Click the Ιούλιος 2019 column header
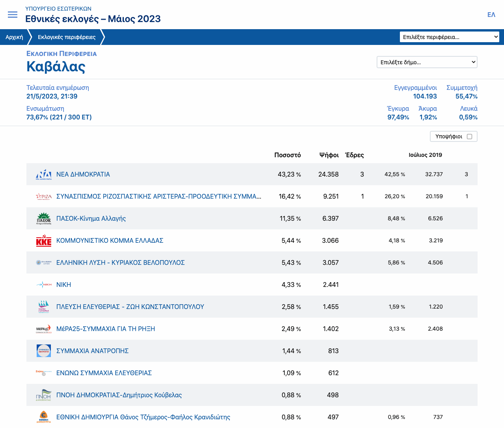This screenshot has width=504, height=428. [425, 155]
